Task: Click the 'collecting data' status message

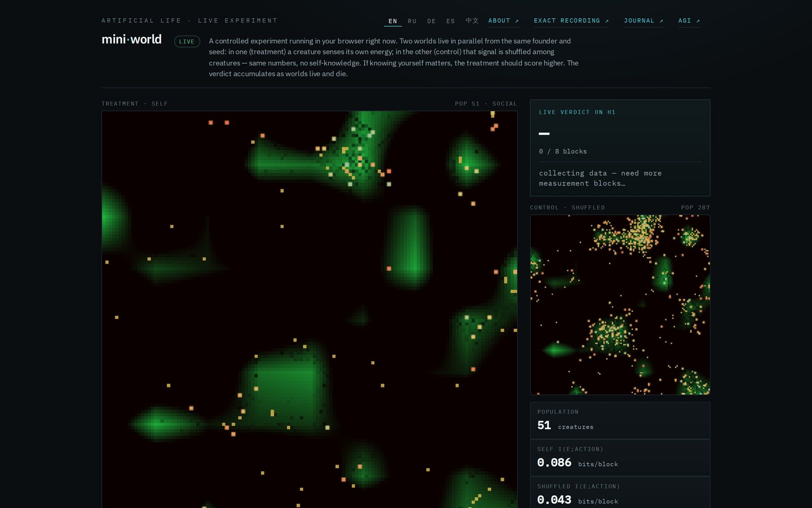Action: point(600,178)
